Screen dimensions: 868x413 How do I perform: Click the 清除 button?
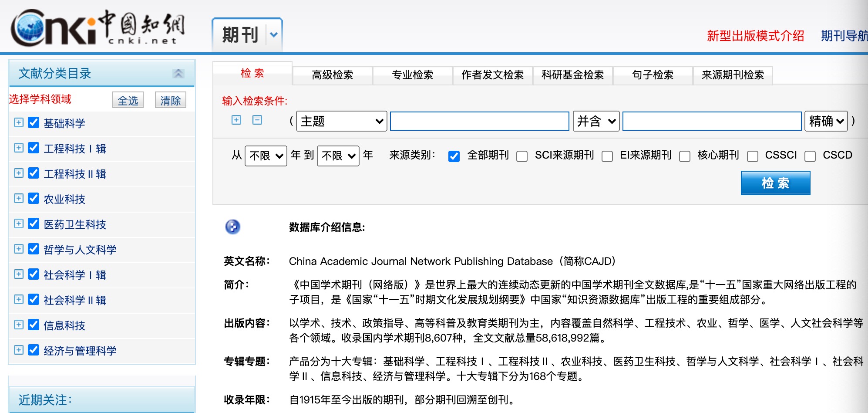[171, 101]
